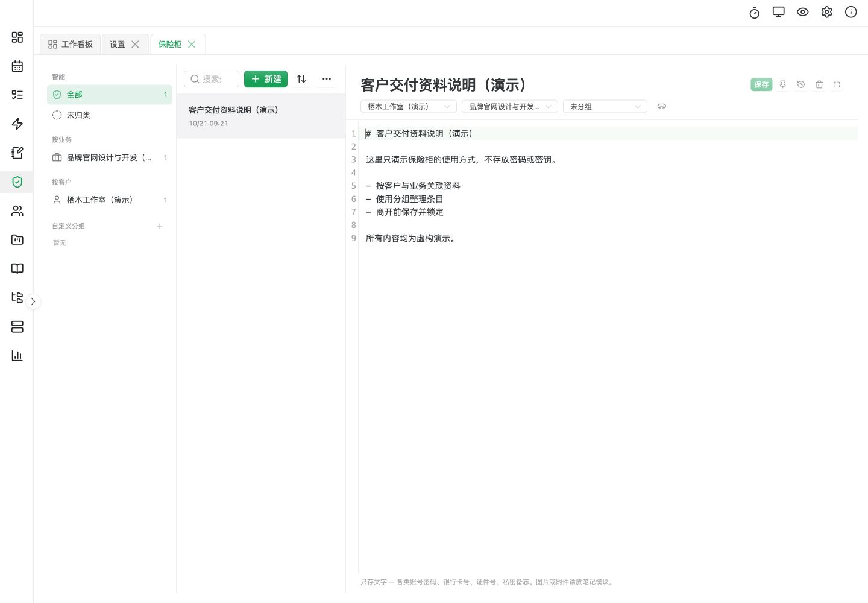Click the version history icon
The image size is (868, 603).
pyautogui.click(x=801, y=84)
